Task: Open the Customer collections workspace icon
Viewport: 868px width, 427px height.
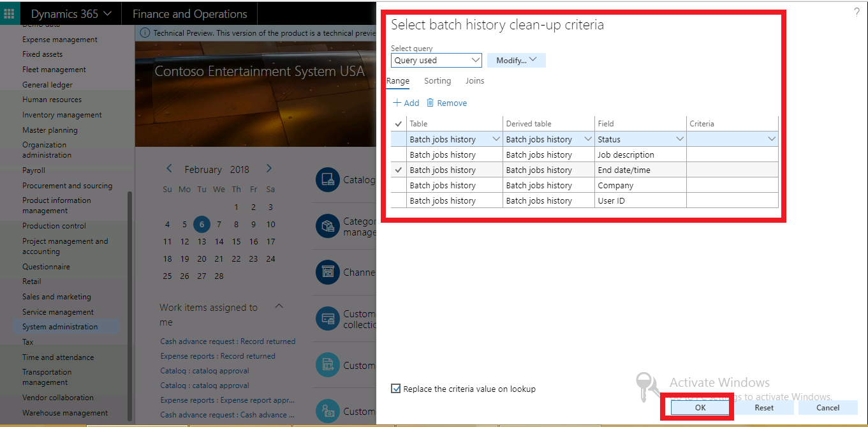Action: pyautogui.click(x=328, y=318)
